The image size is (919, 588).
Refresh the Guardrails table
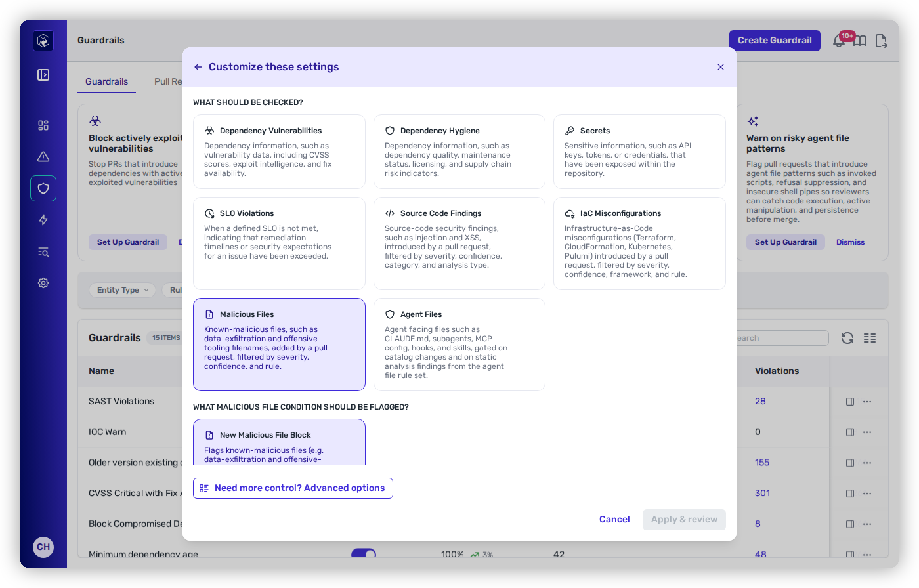tap(847, 338)
